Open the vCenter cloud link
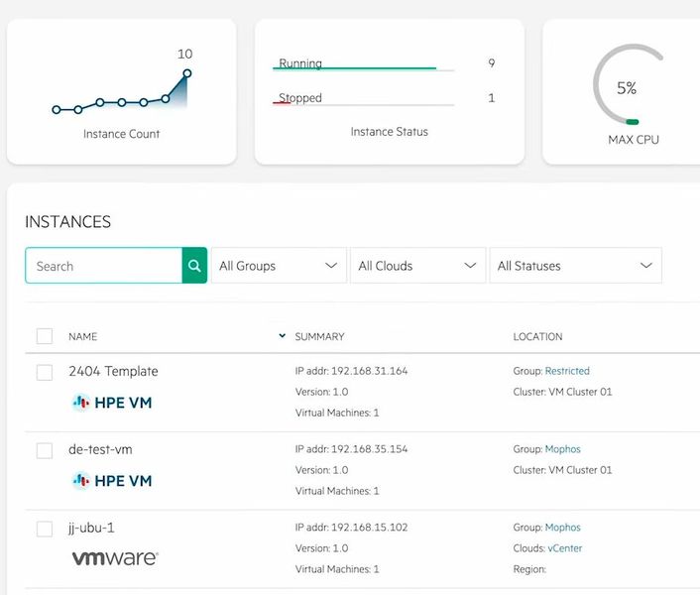Image resolution: width=700 pixels, height=595 pixels. [565, 548]
